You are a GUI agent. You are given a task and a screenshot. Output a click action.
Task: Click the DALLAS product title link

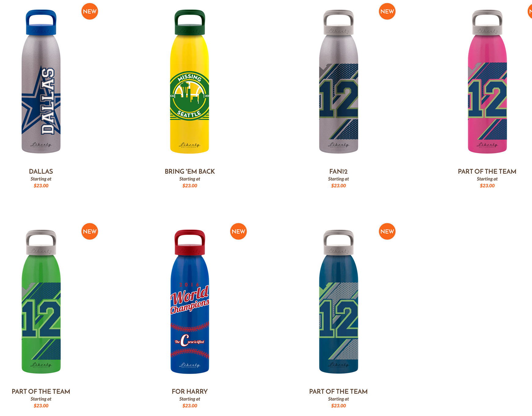(x=41, y=172)
